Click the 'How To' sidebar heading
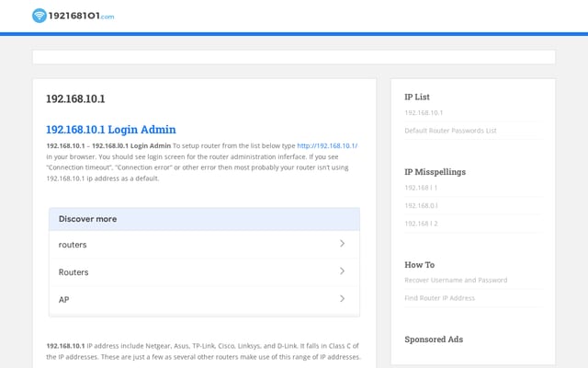This screenshot has width=588, height=368. [x=420, y=265]
